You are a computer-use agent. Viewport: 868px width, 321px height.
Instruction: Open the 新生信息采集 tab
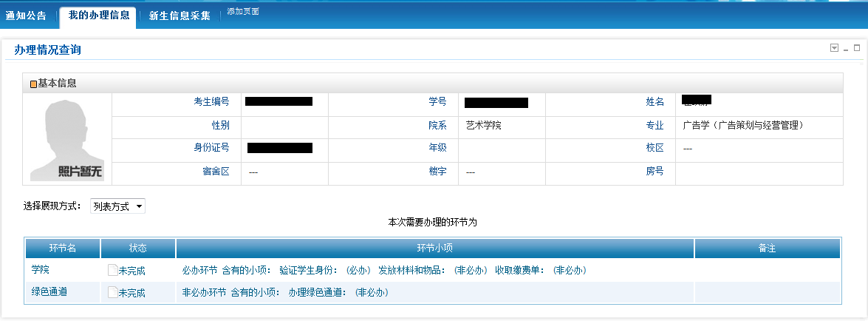pos(180,16)
